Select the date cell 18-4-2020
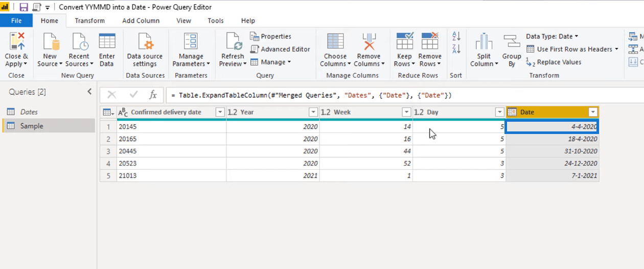The image size is (644, 269). (x=553, y=139)
